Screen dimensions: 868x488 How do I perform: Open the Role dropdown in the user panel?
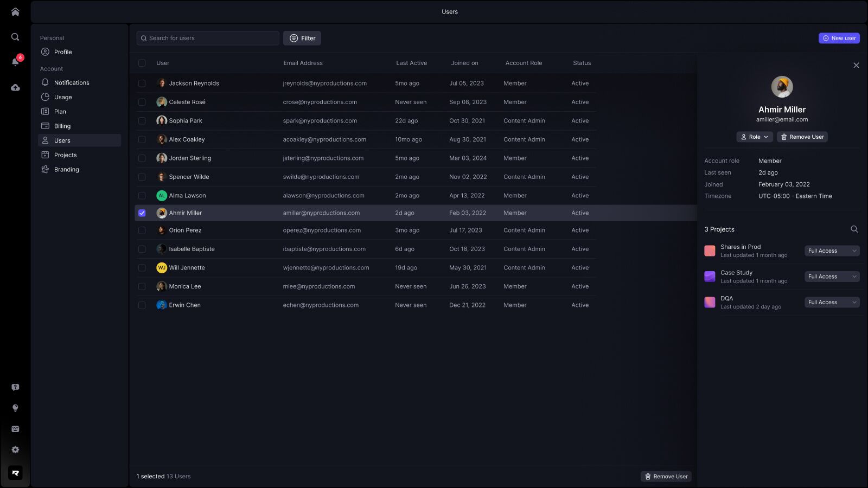[755, 137]
